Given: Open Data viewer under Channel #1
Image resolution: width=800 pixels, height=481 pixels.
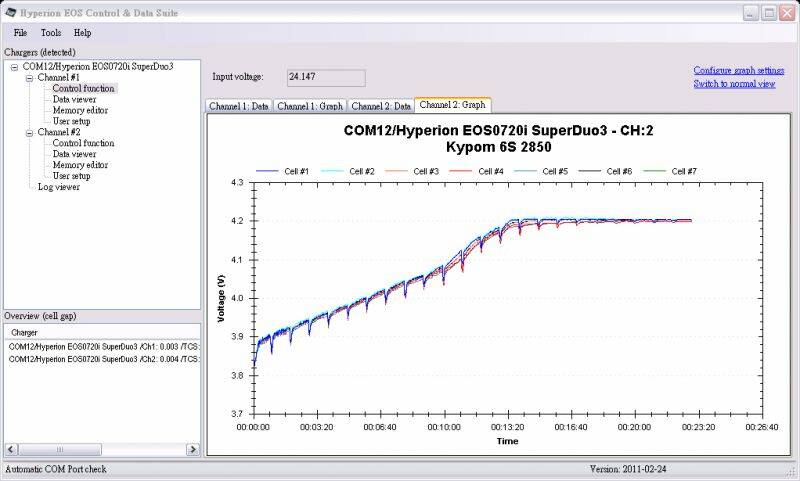Looking at the screenshot, I should click(x=74, y=99).
